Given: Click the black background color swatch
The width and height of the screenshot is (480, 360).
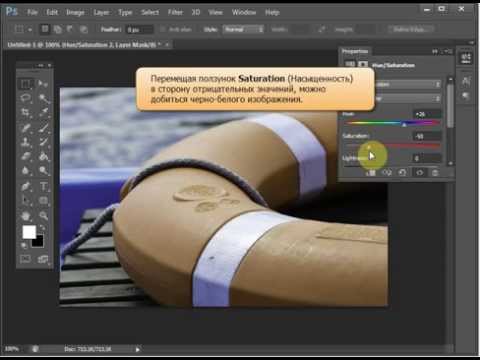Looking at the screenshot, I should (x=39, y=242).
